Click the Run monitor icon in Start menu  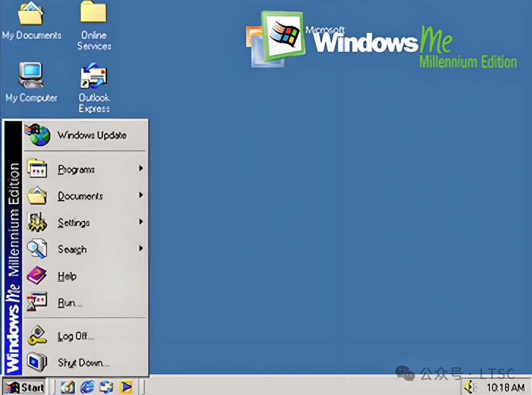[x=38, y=302]
